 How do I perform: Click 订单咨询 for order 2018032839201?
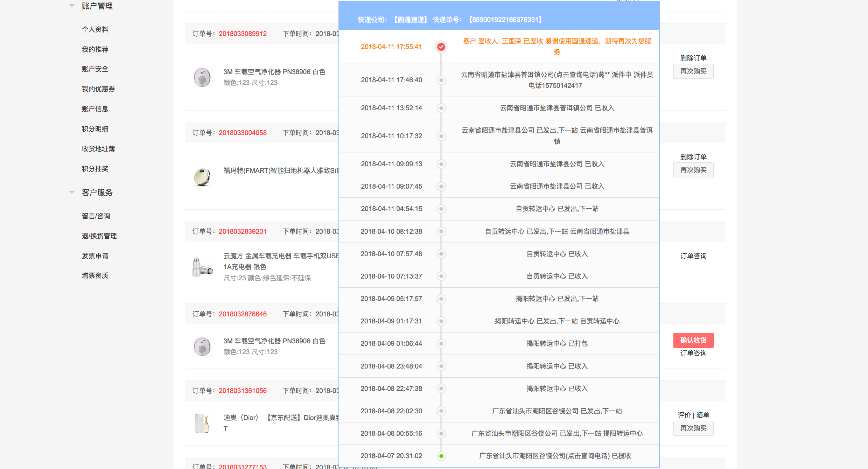pyautogui.click(x=693, y=256)
